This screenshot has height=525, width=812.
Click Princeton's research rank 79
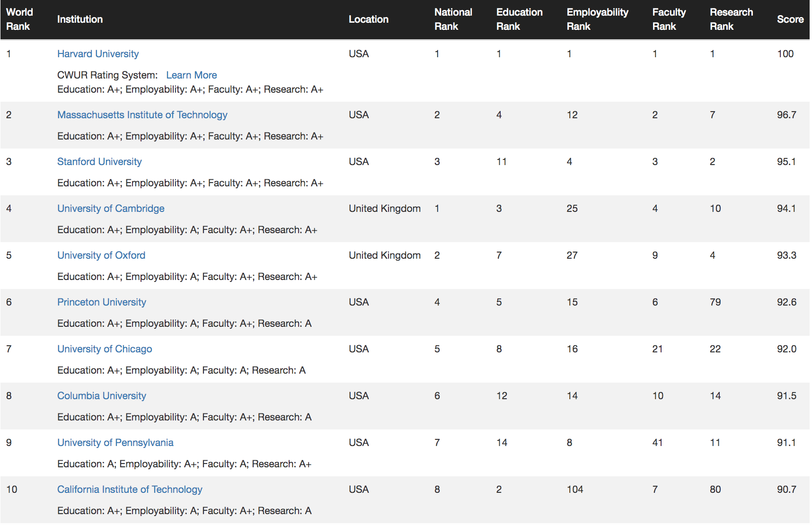[715, 302]
